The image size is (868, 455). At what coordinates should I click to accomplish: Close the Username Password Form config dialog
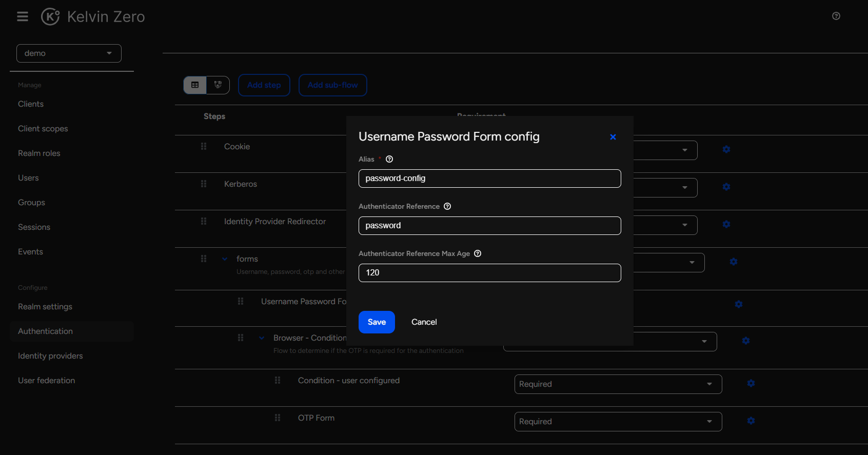point(613,137)
